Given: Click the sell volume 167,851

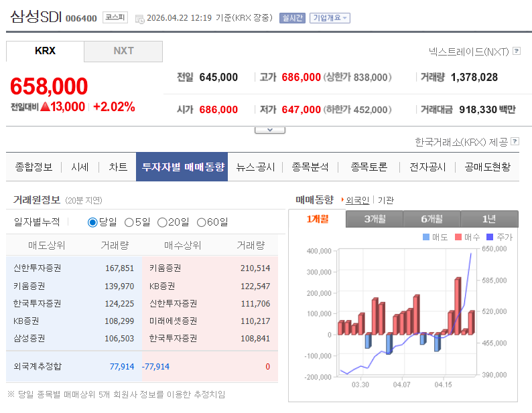Looking at the screenshot, I should pyautogui.click(x=119, y=268).
